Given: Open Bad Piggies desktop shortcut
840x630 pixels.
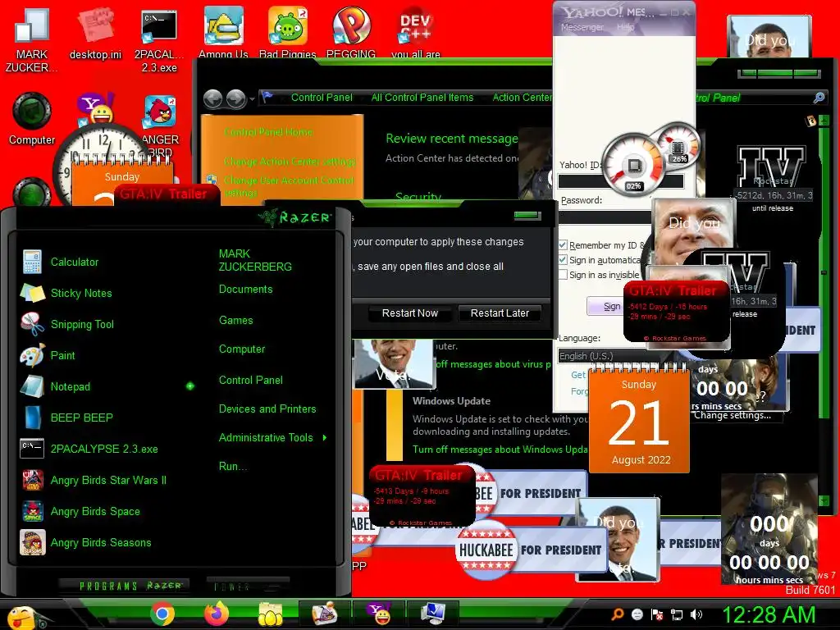Looking at the screenshot, I should [288, 32].
